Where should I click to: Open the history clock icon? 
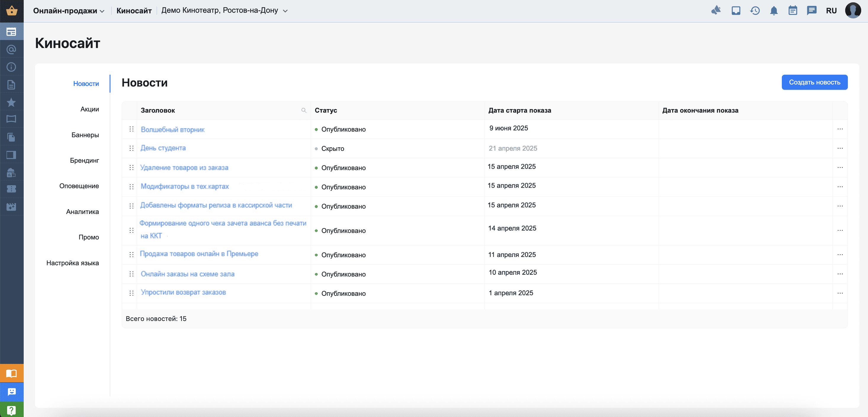[x=755, y=11]
